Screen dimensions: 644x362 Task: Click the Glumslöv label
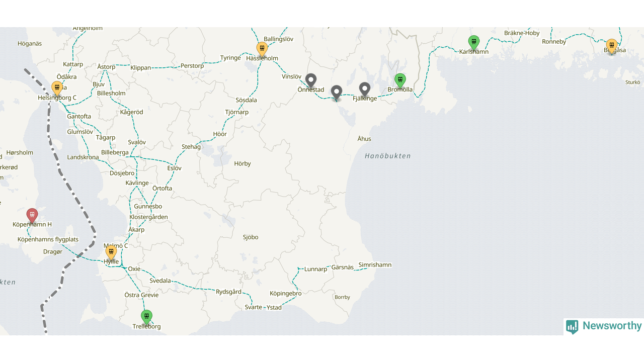click(x=80, y=132)
